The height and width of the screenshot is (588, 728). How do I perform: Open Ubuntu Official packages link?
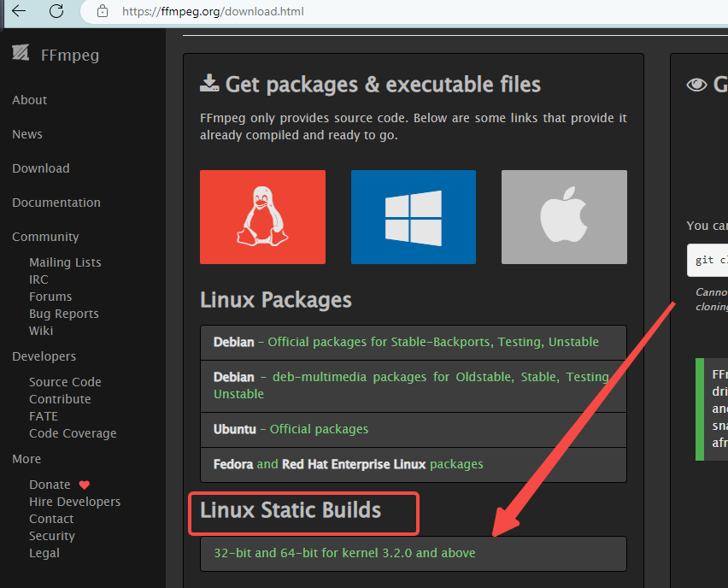[x=319, y=429]
